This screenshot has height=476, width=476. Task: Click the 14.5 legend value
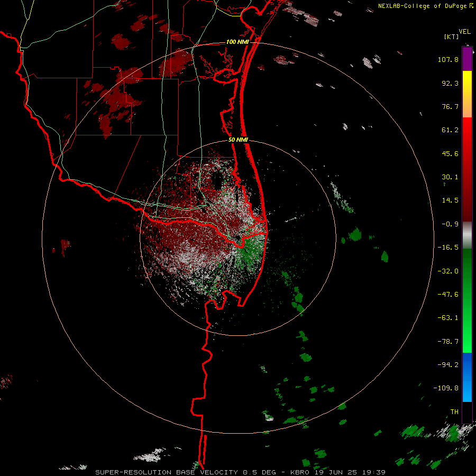tap(450, 200)
